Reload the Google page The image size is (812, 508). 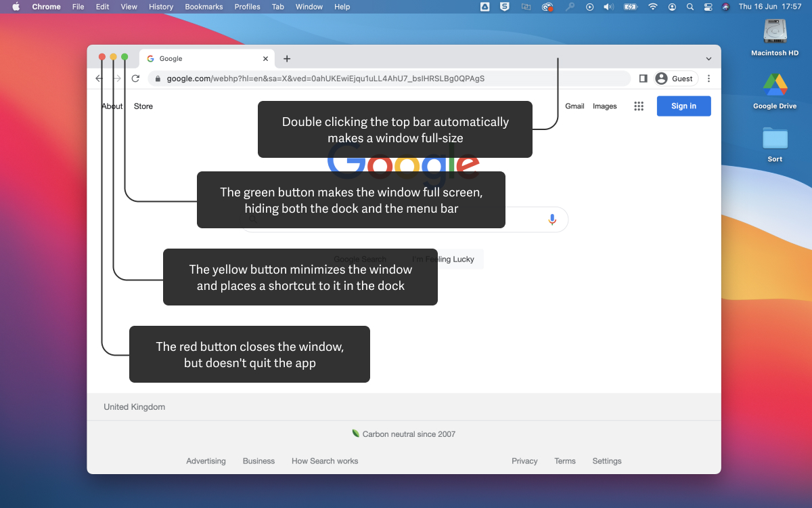coord(135,79)
